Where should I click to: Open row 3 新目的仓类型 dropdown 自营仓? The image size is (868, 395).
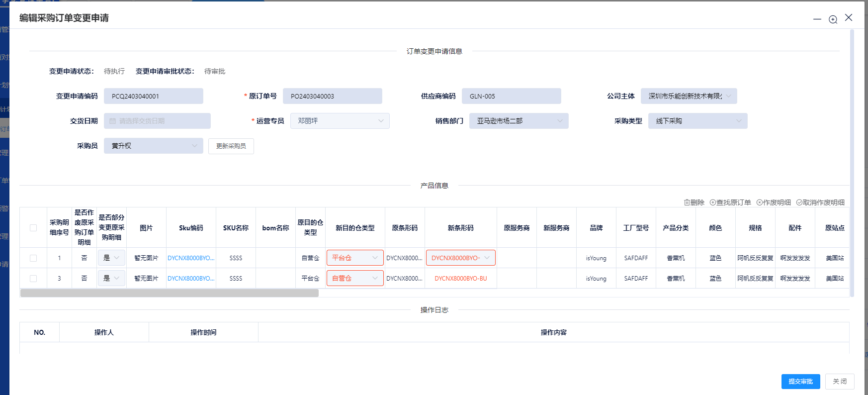(x=355, y=278)
